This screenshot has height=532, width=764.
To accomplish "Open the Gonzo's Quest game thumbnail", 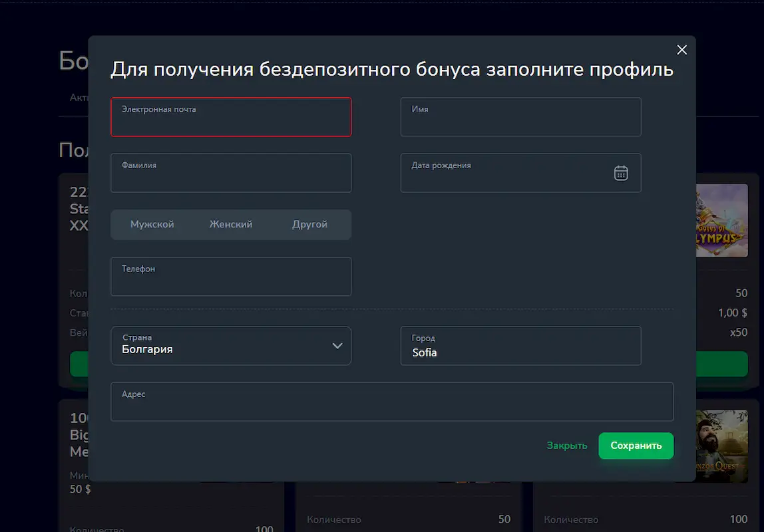I will (722, 446).
